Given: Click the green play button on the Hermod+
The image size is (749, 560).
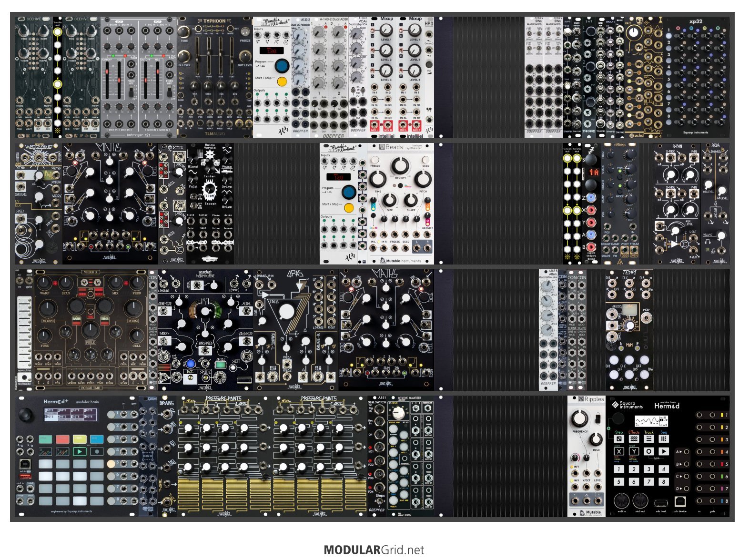Looking at the screenshot, I should click(79, 451).
